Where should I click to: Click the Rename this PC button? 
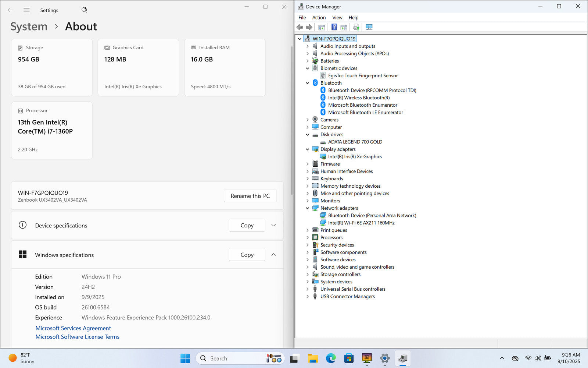point(250,196)
